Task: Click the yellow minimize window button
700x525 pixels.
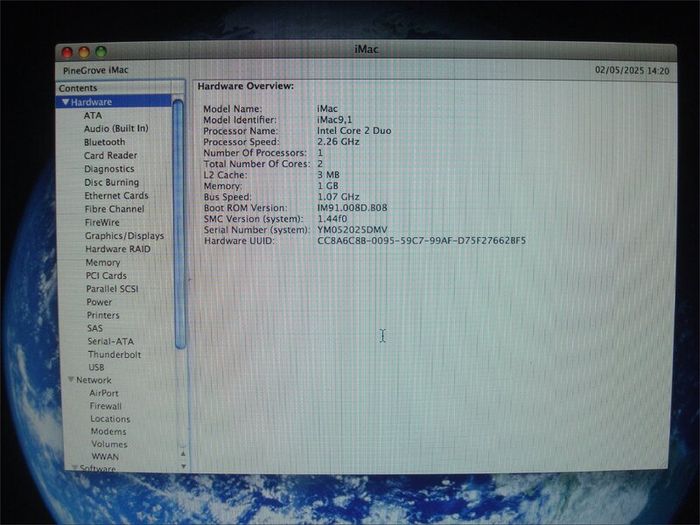Action: pyautogui.click(x=84, y=53)
